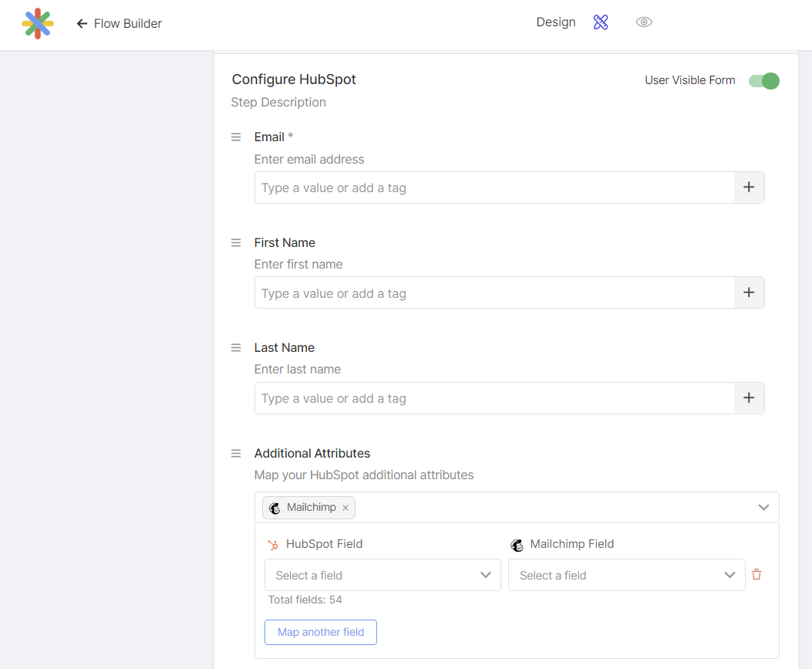This screenshot has height=669, width=812.
Task: Click the Flow Builder back arrow
Action: (82, 24)
